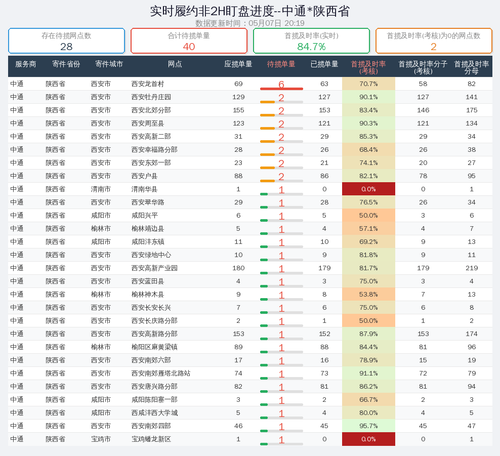500x456 pixels.
Task: Click the 91.1% rate cell for 西安南郊雁塔北路站
Action: pyautogui.click(x=368, y=373)
